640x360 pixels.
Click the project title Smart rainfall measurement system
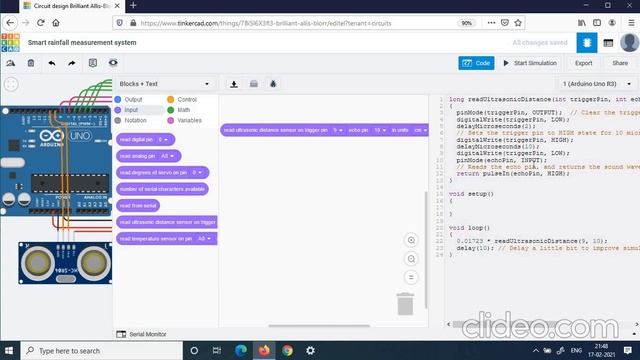(82, 42)
